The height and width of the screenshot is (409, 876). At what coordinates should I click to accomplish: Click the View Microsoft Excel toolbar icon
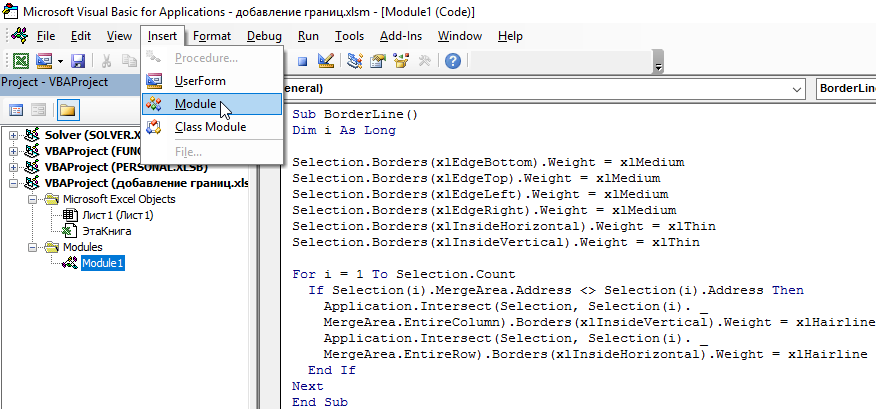tap(20, 61)
